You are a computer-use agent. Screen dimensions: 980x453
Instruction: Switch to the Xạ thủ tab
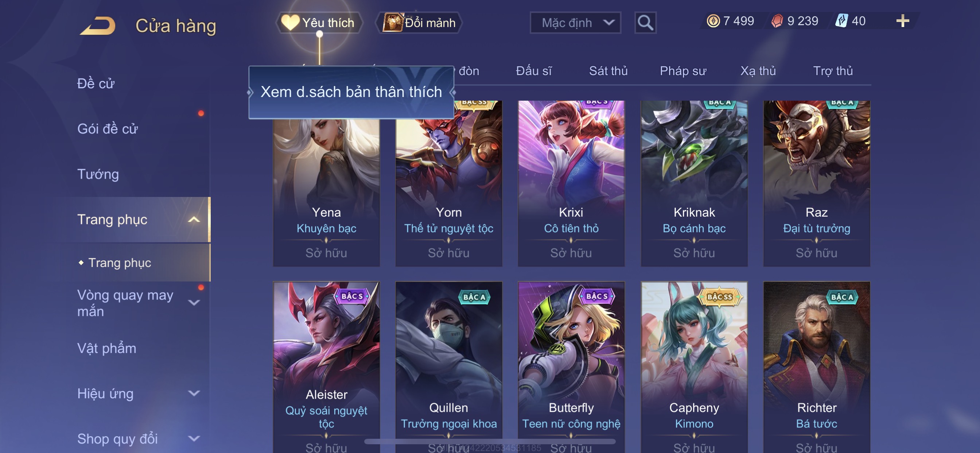[x=758, y=71]
